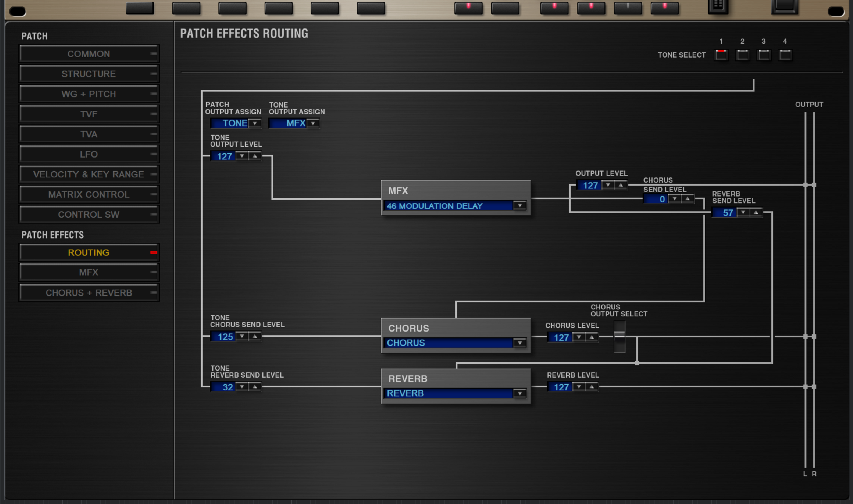Increase the MFX Chorus Send Level
The width and height of the screenshot is (853, 504).
point(687,199)
